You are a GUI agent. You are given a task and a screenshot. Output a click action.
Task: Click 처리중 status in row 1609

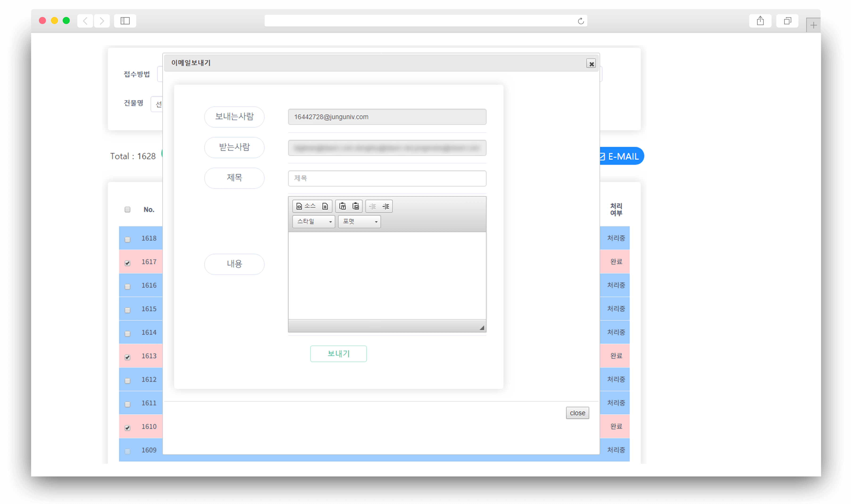(x=616, y=450)
